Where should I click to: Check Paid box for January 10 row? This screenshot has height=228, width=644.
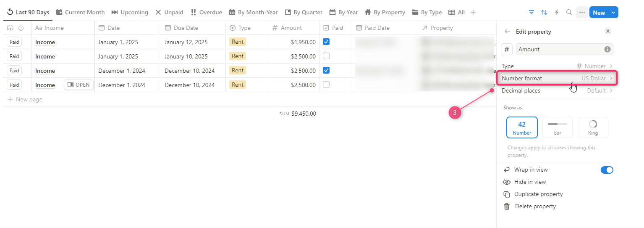point(326,56)
